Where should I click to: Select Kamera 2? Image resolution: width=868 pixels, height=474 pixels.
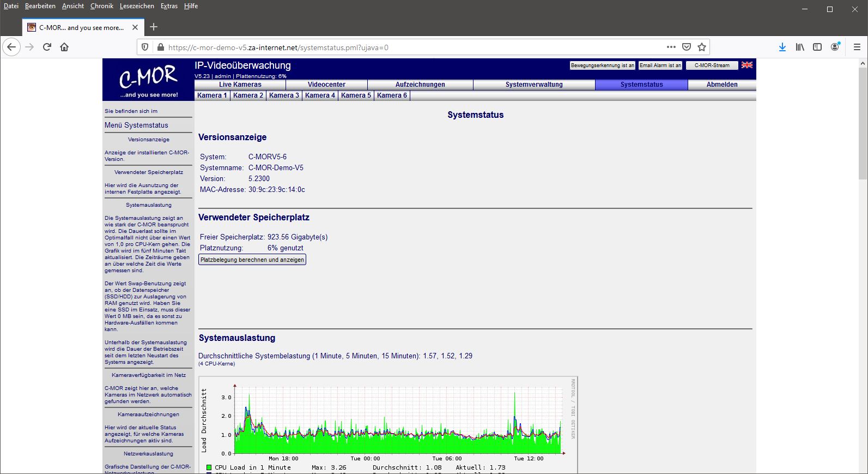point(248,95)
